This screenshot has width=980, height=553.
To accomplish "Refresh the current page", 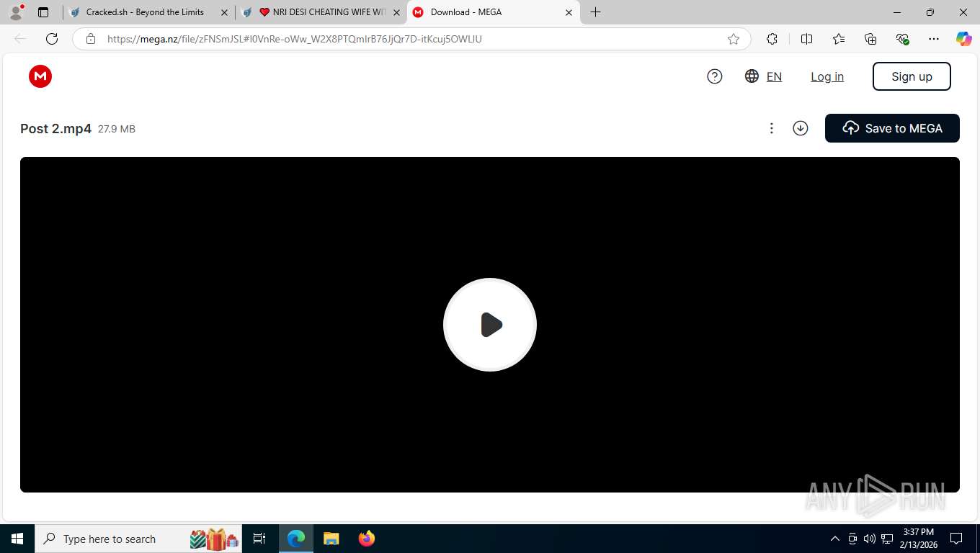I will (x=52, y=39).
